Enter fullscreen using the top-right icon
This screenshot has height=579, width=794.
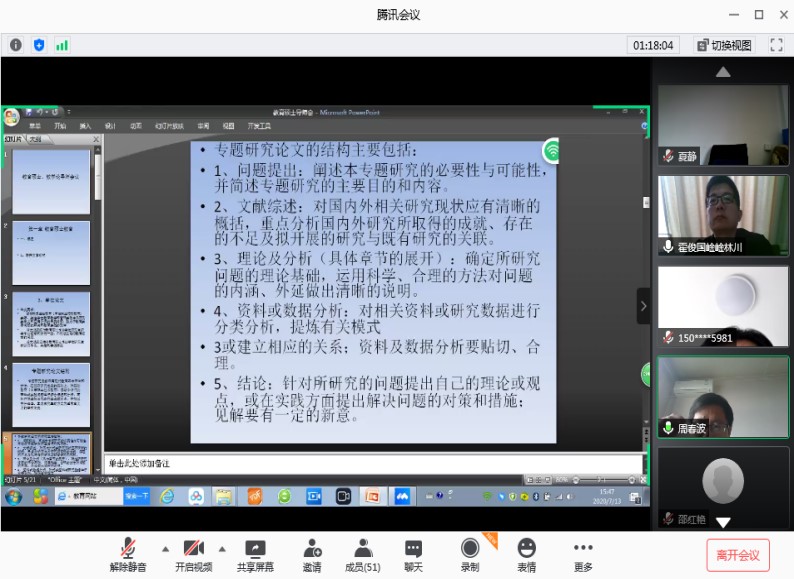pos(776,45)
